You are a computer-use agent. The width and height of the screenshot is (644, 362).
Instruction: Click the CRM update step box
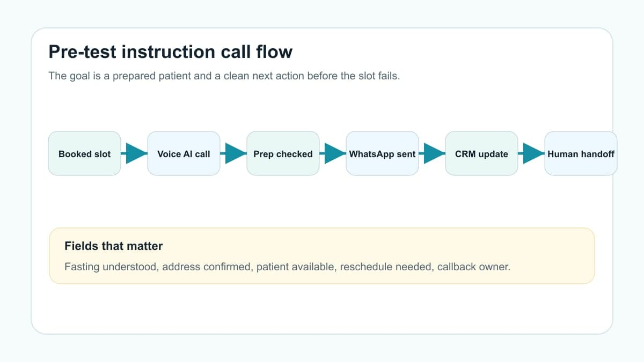point(481,153)
